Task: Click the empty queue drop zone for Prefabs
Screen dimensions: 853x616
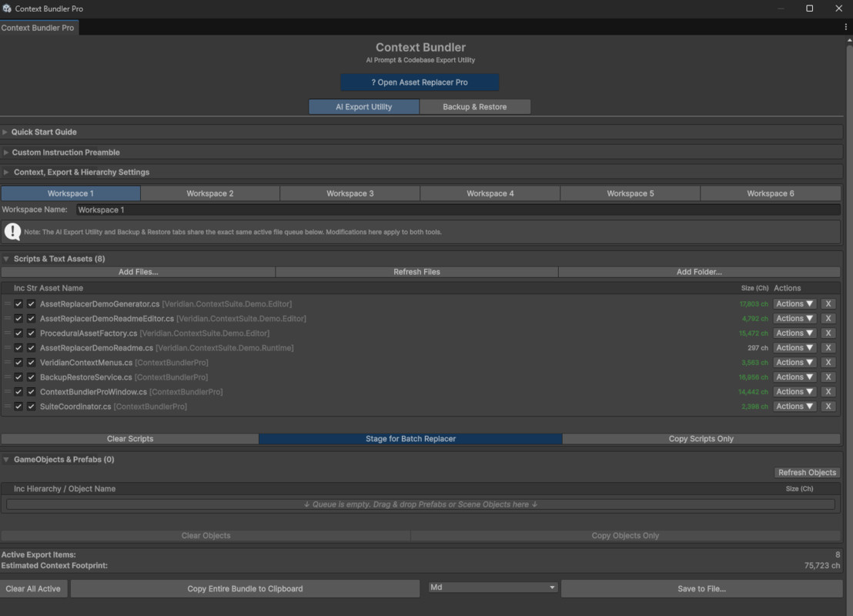Action: [x=420, y=504]
